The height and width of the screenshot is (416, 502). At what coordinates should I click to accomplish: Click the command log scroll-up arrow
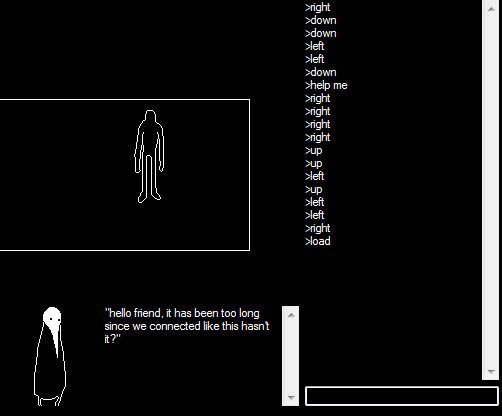[x=491, y=9]
